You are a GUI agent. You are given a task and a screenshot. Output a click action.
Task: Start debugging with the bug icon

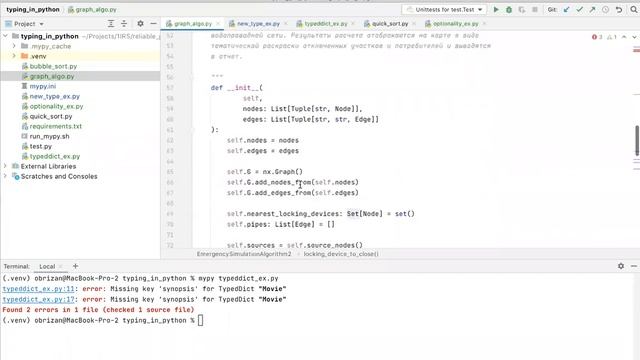click(x=509, y=9)
